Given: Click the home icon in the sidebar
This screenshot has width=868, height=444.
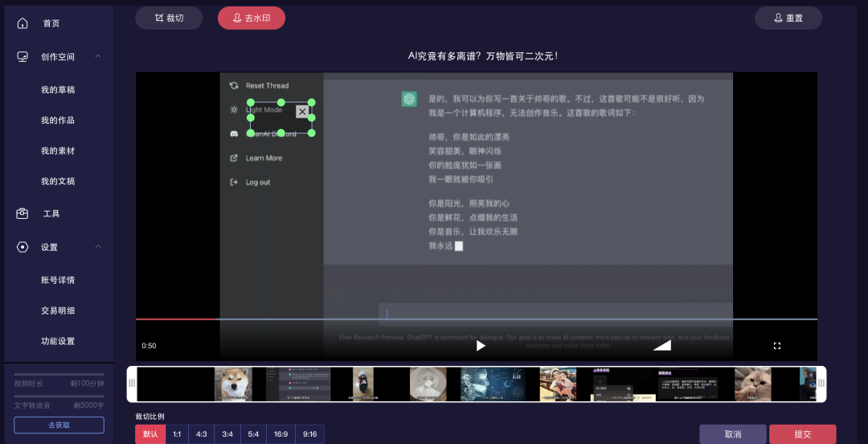Looking at the screenshot, I should pyautogui.click(x=23, y=23).
